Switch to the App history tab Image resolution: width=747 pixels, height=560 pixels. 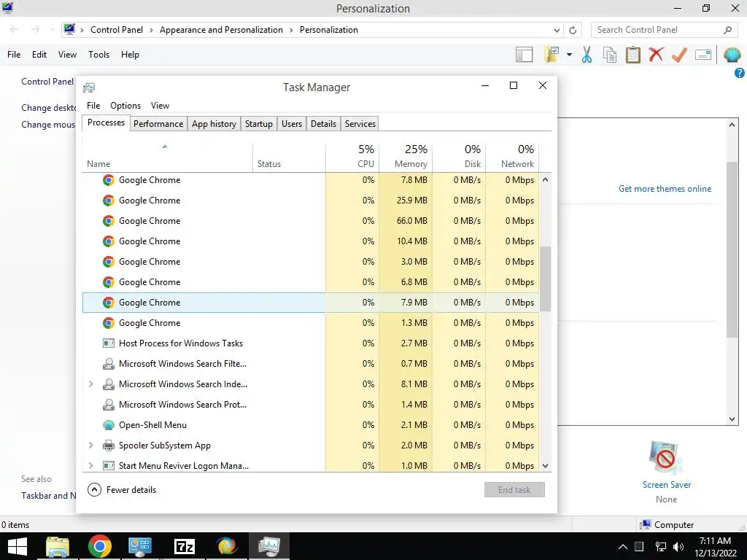click(214, 124)
